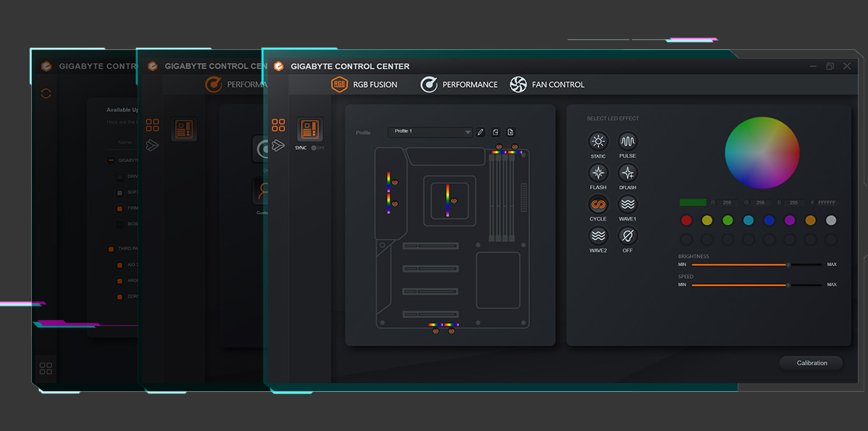This screenshot has width=868, height=431.
Task: Open dashboard grid icon in front window
Action: [278, 125]
